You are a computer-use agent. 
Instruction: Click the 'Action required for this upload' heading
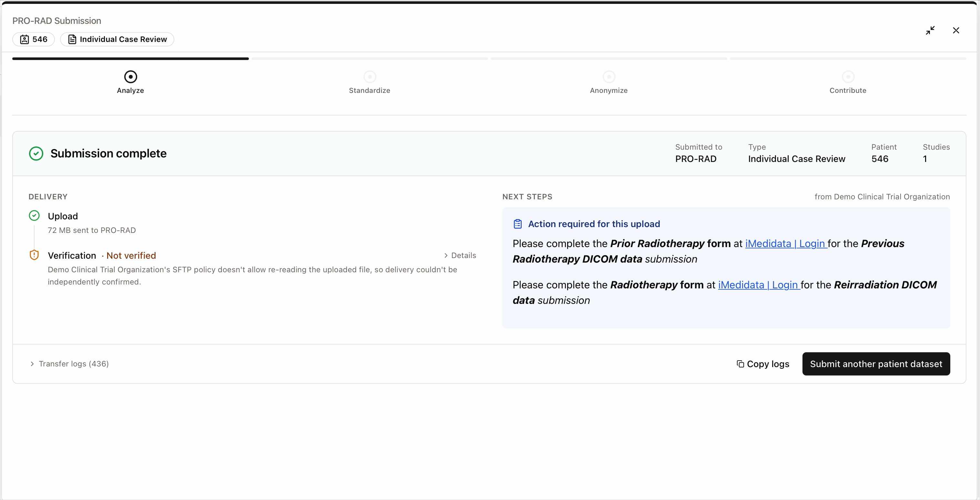tap(594, 224)
